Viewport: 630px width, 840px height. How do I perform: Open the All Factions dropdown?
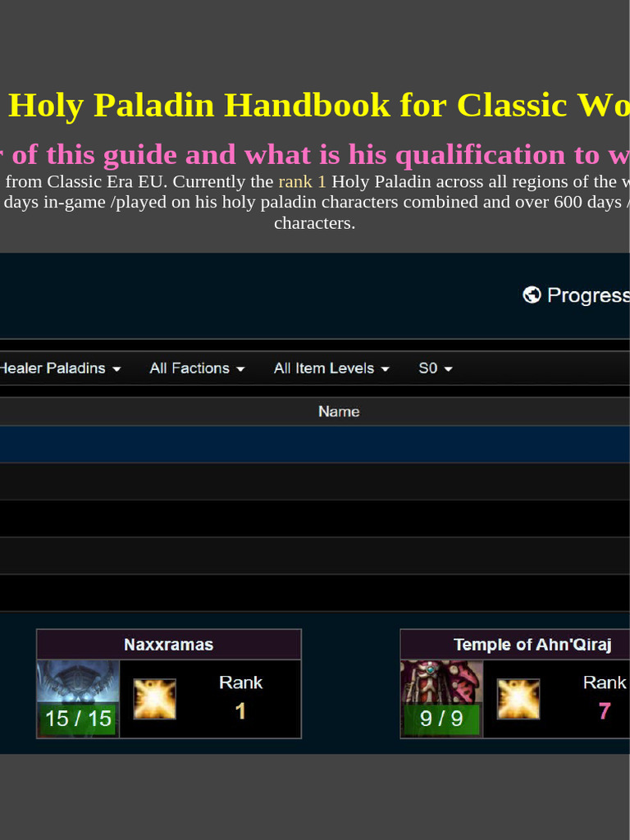click(197, 368)
